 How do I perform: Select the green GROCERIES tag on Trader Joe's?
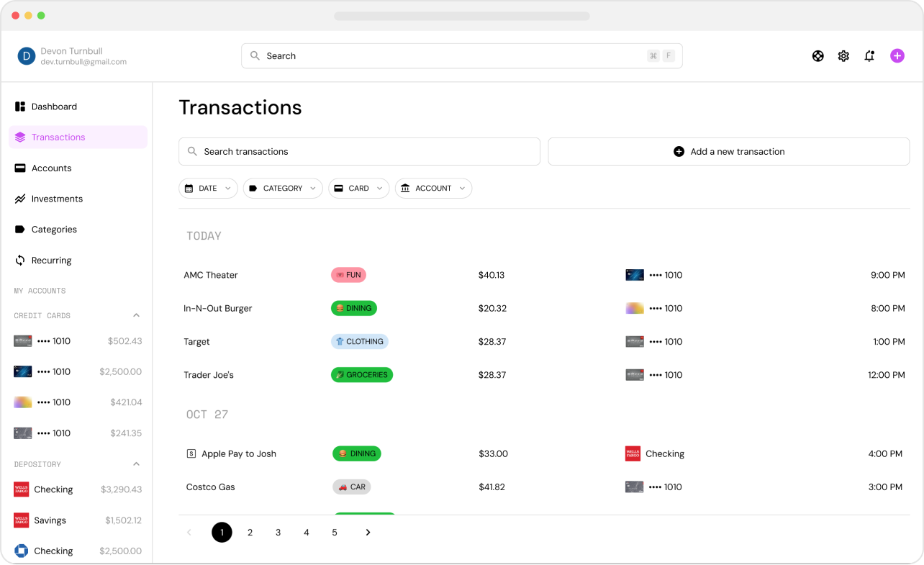[x=362, y=375]
